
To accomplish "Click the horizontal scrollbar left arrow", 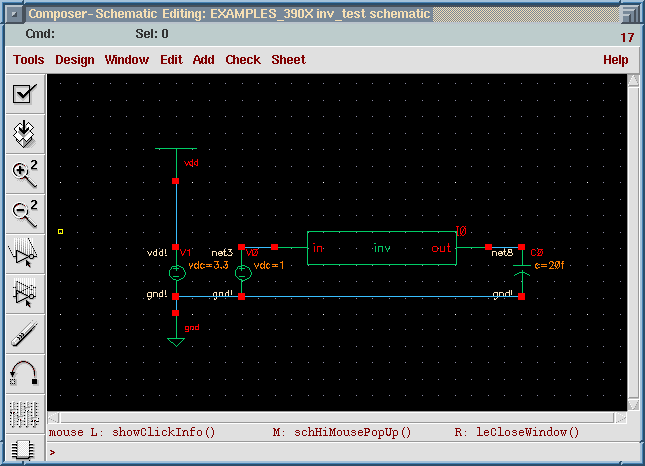I will 53,418.
